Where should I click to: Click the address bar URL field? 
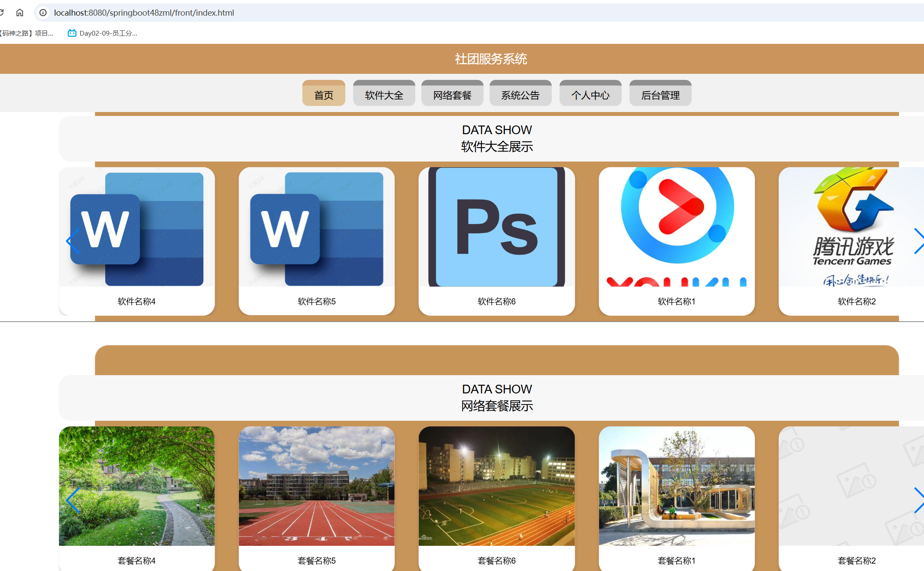478,13
